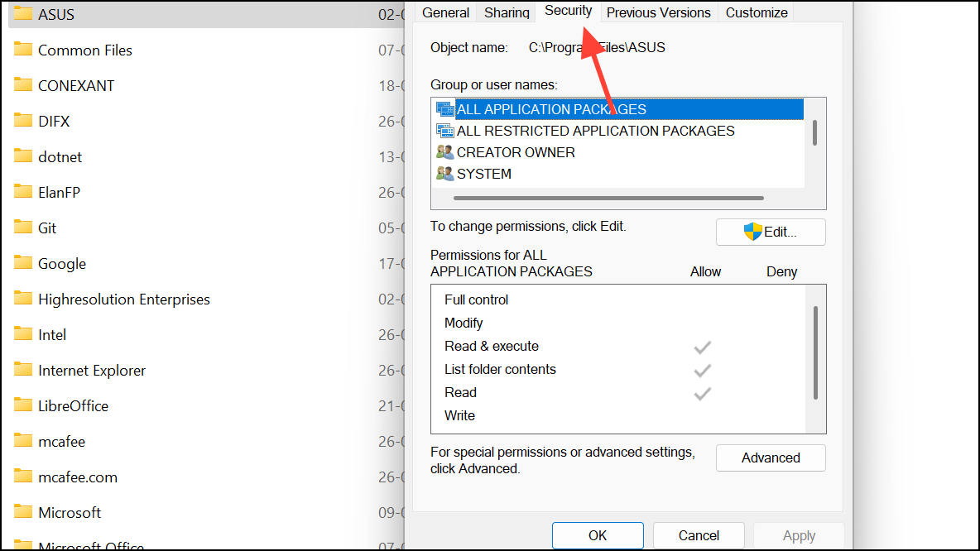Switch to the General tab
980x551 pixels.
click(446, 12)
